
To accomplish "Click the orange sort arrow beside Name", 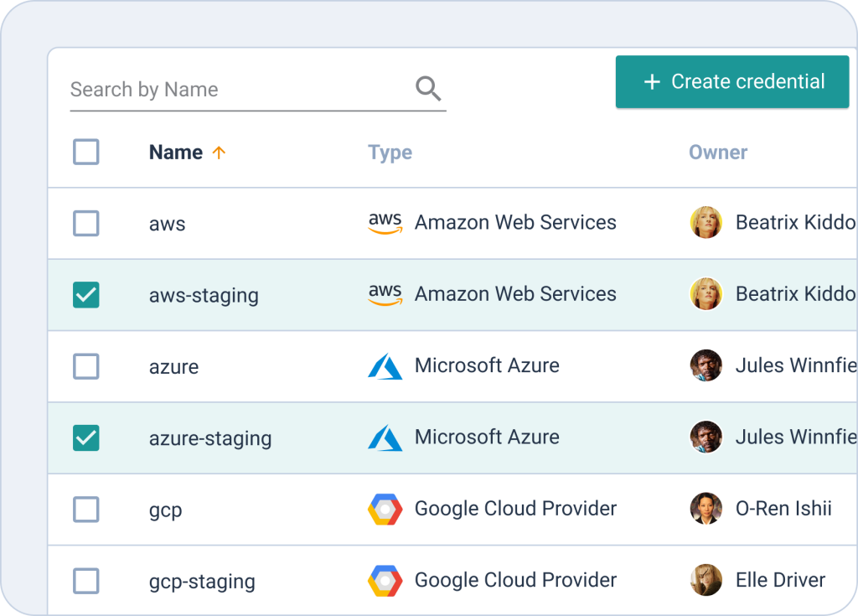I will [219, 153].
